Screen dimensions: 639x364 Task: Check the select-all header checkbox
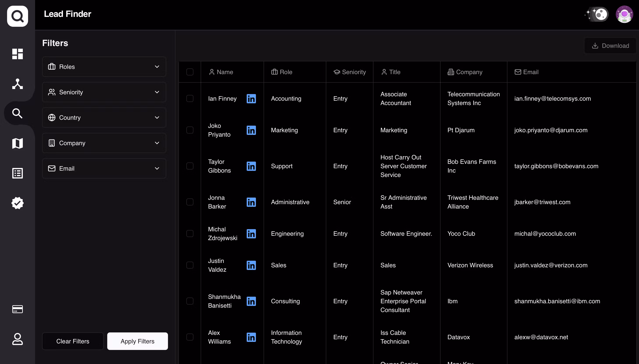point(190,72)
